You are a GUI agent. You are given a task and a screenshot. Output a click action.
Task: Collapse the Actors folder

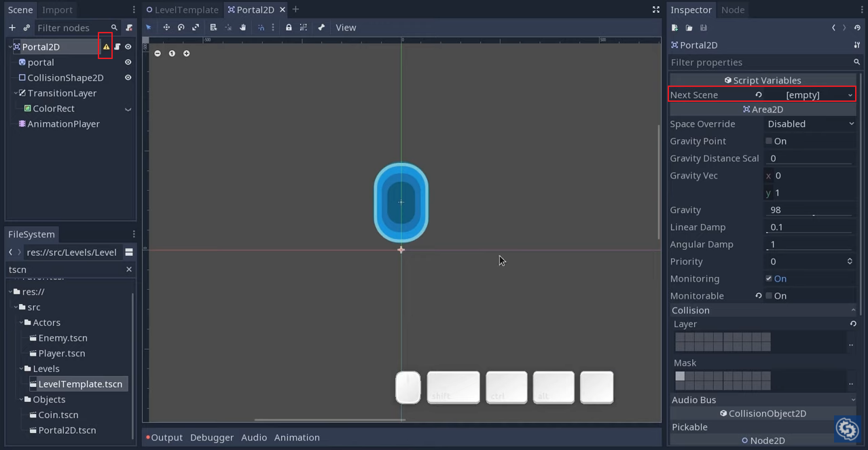[x=21, y=322]
